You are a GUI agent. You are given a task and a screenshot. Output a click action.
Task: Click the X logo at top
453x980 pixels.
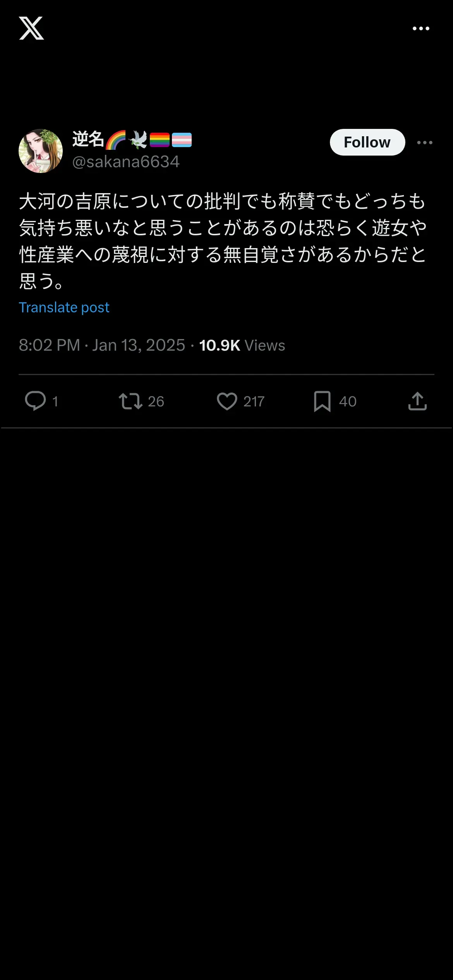coord(31,28)
